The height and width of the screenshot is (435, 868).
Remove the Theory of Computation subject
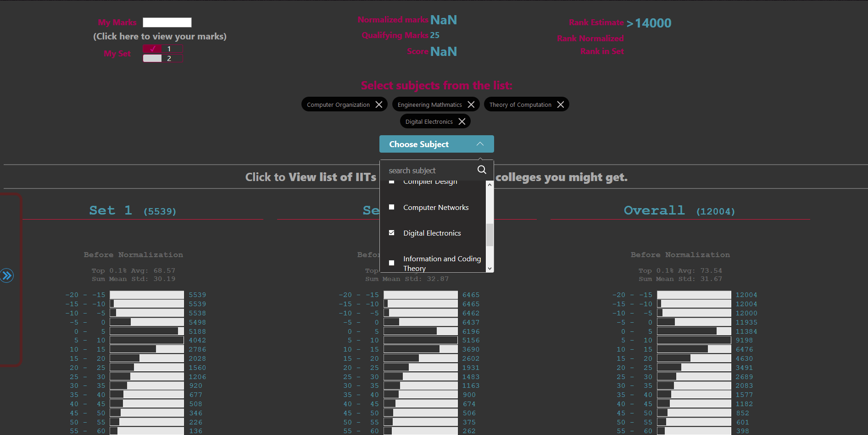click(x=561, y=104)
